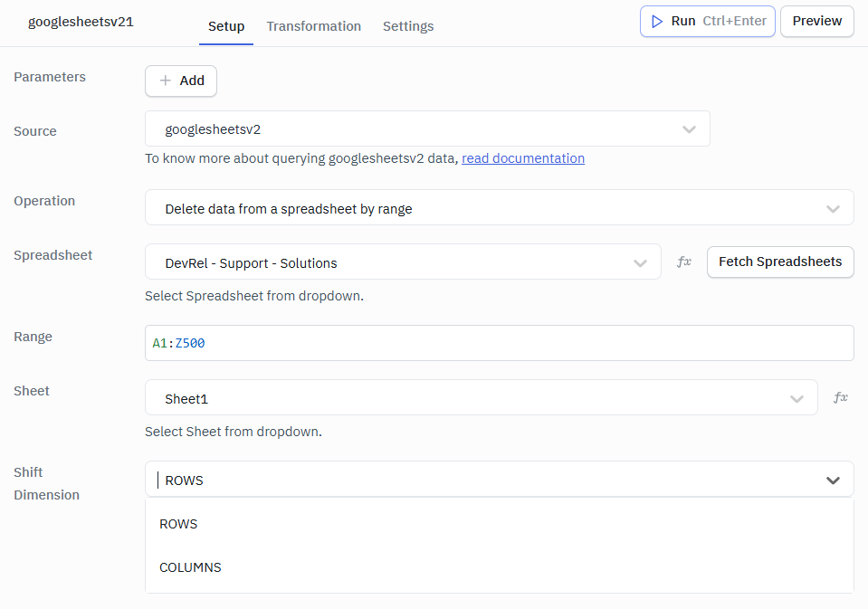Choose COLUMNS option from the list
The width and height of the screenshot is (868, 609).
(x=190, y=567)
